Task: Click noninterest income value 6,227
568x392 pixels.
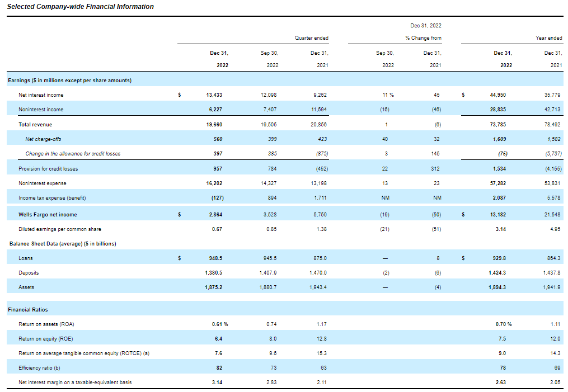Action: (x=215, y=109)
